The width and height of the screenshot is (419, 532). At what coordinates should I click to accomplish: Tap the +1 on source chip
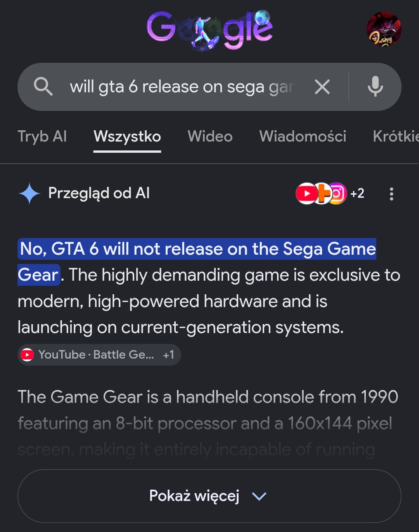(168, 355)
